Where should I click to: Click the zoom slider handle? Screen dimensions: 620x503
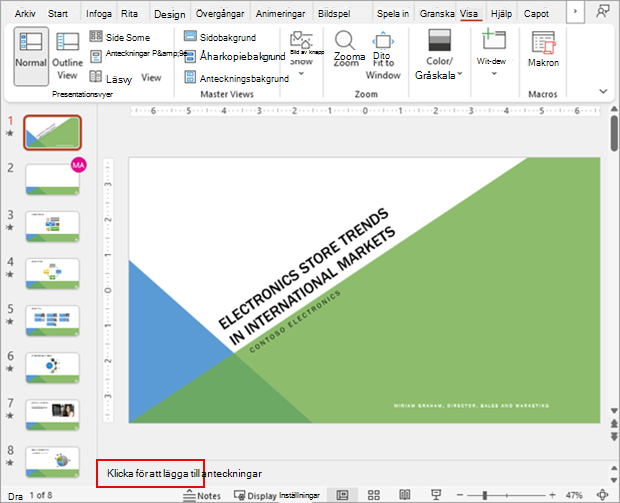click(484, 495)
